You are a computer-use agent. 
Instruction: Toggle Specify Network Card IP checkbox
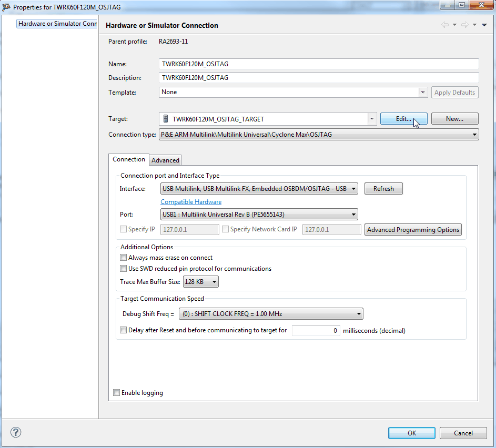tap(225, 229)
